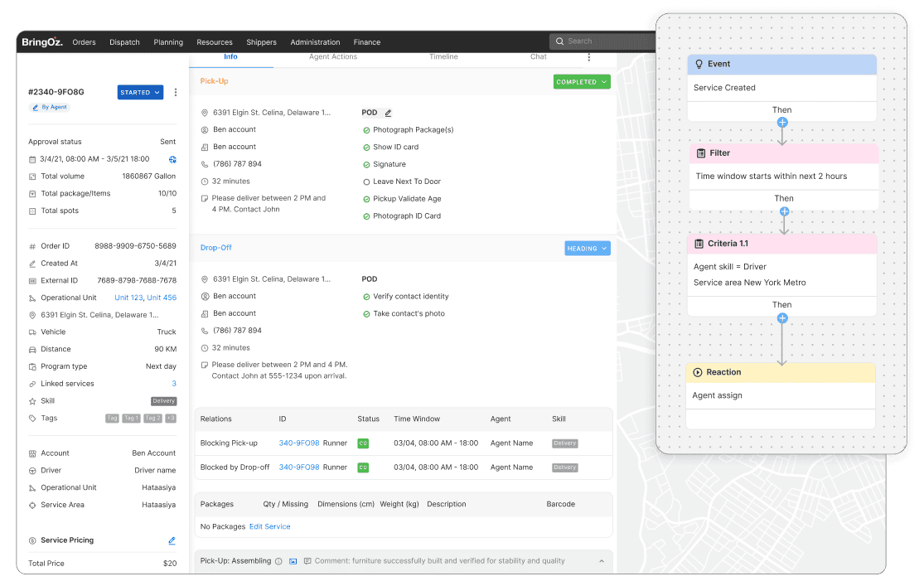Switch to the Info tab
The image size is (924, 586).
[x=230, y=57]
